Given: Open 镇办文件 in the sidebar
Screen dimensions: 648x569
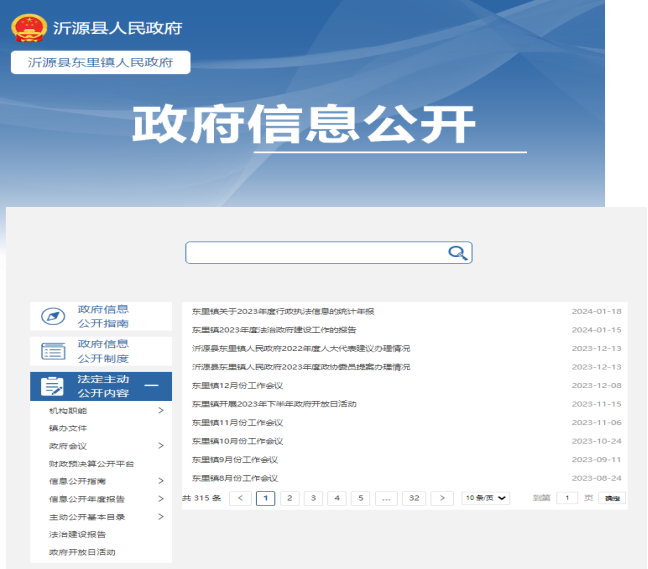Looking at the screenshot, I should pos(68,428).
